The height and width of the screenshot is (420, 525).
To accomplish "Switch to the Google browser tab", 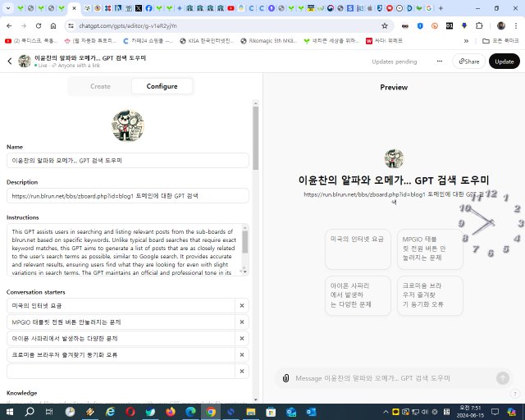I will point(429,8).
